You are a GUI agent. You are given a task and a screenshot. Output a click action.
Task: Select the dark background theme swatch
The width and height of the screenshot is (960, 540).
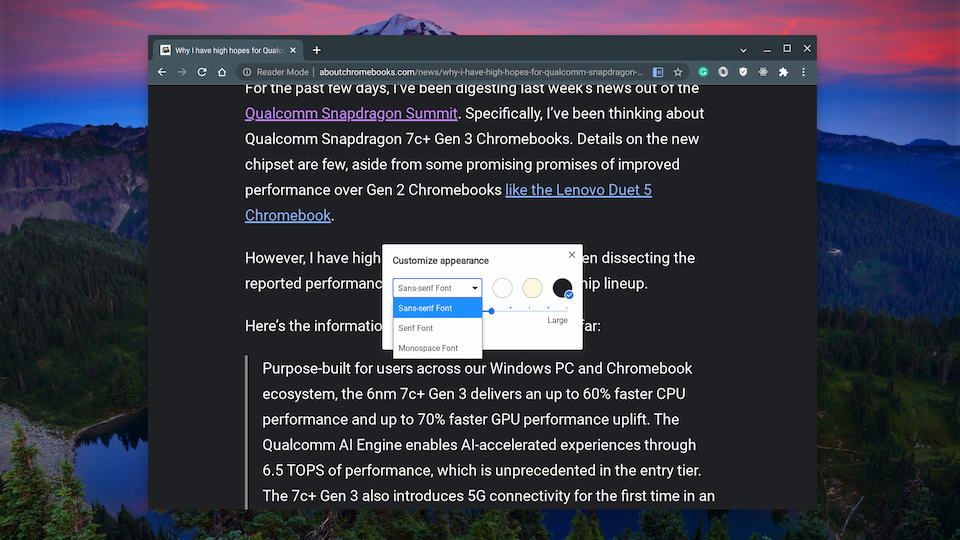(562, 288)
